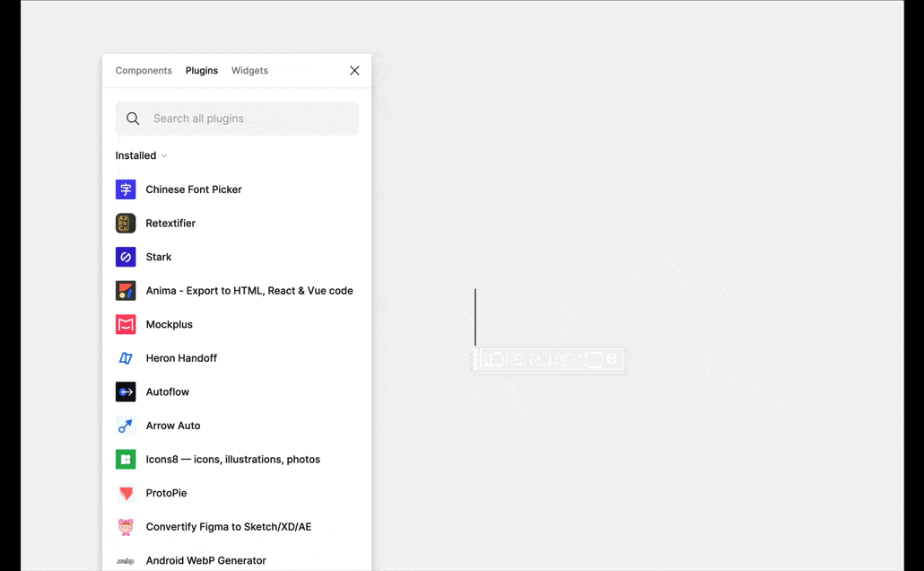
Task: Click the Arrow Auto plugin icon
Action: pyautogui.click(x=126, y=426)
